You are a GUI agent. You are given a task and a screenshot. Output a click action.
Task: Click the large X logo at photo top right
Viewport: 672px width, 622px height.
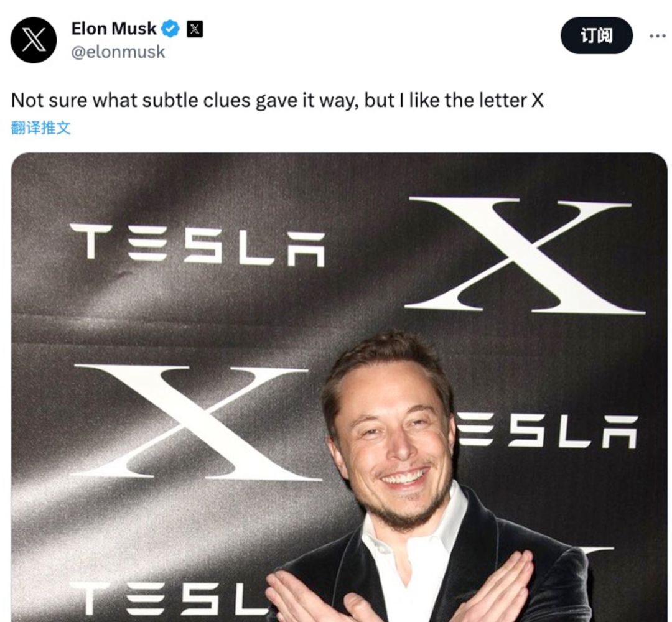[525, 255]
